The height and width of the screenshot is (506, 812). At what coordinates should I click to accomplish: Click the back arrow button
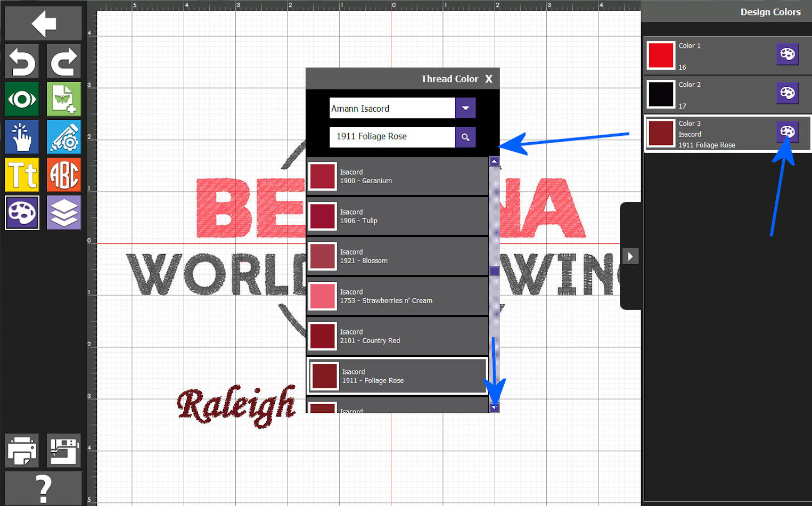pos(43,23)
